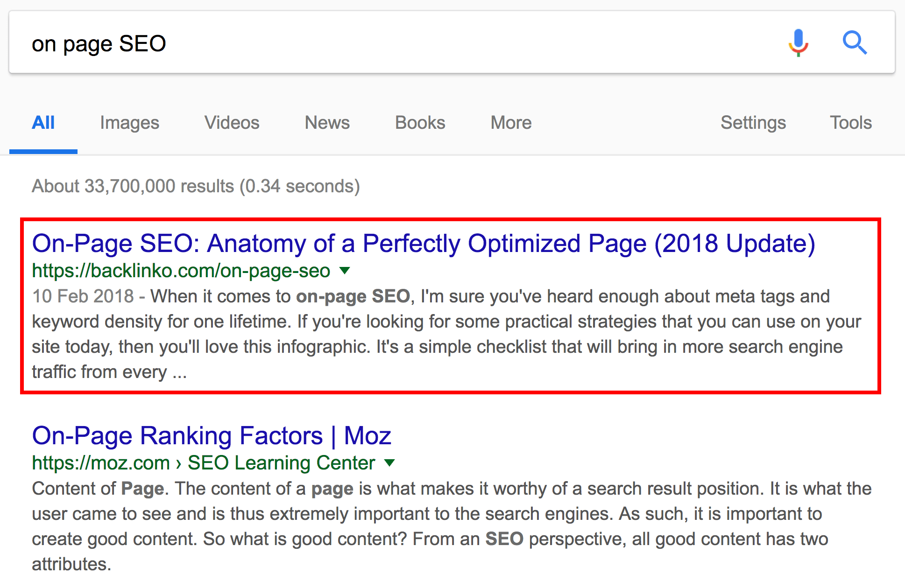The width and height of the screenshot is (905, 588).
Task: Select the All results tab
Action: pyautogui.click(x=43, y=123)
